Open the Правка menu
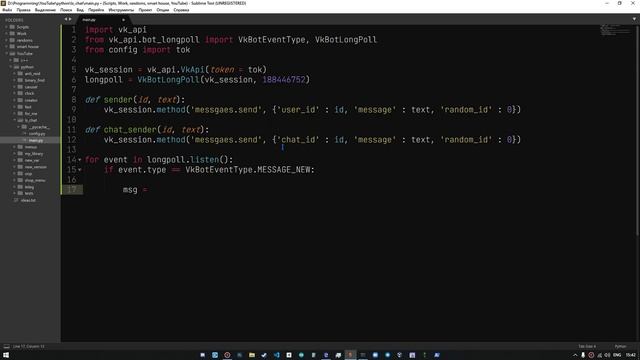 point(23,10)
